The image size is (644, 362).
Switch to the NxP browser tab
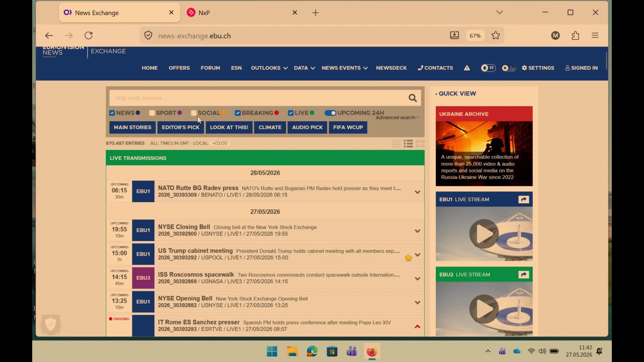242,13
